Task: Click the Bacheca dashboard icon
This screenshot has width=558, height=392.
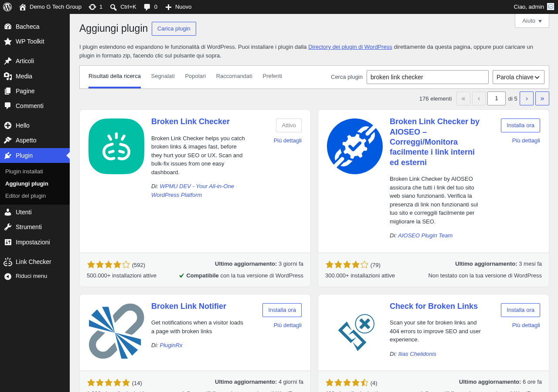Action: click(x=8, y=27)
